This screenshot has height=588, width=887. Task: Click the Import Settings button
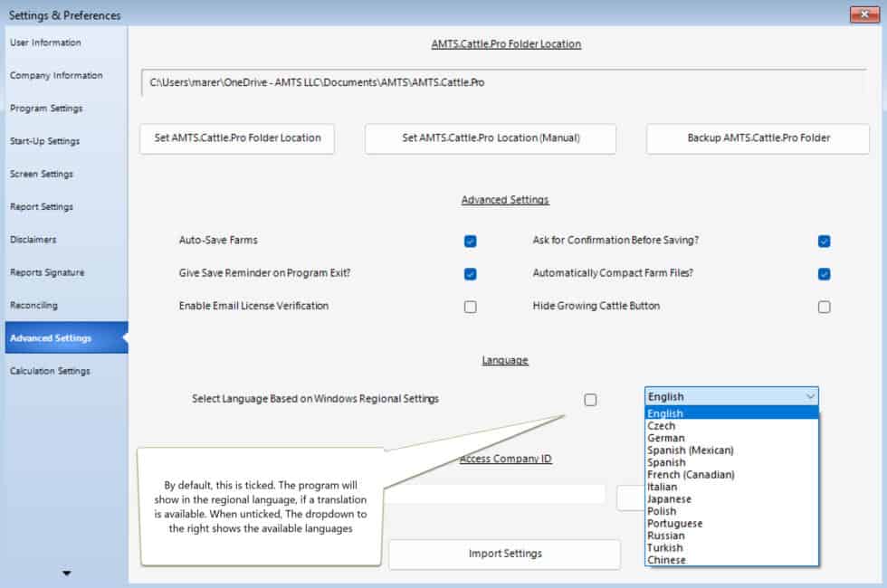pyautogui.click(x=504, y=554)
